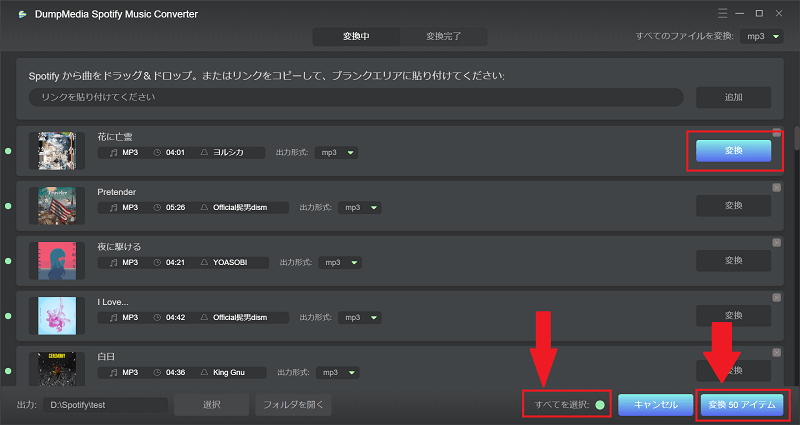This screenshot has height=425, width=800.
Task: Remove the 夜に駆ける track with its x icon
Action: [777, 243]
